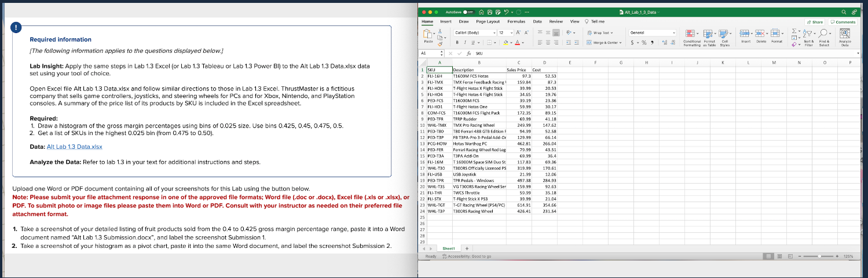The width and height of the screenshot is (868, 278).
Task: Click the Cut scissors icon
Action: click(440, 31)
